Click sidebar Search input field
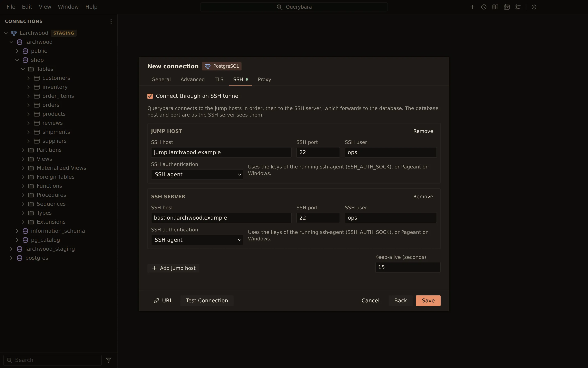This screenshot has height=368, width=588. (x=52, y=360)
